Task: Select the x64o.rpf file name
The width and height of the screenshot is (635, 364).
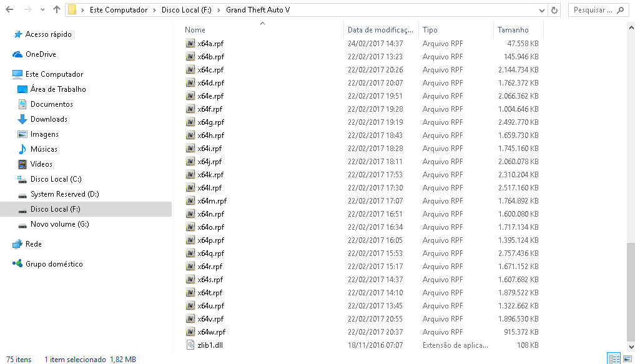Action: click(x=211, y=227)
